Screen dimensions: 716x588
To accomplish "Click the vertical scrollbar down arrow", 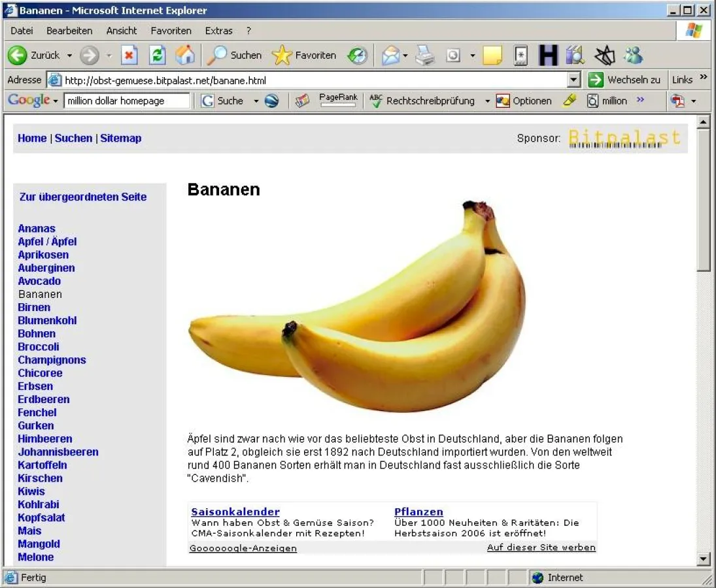I will point(704,559).
